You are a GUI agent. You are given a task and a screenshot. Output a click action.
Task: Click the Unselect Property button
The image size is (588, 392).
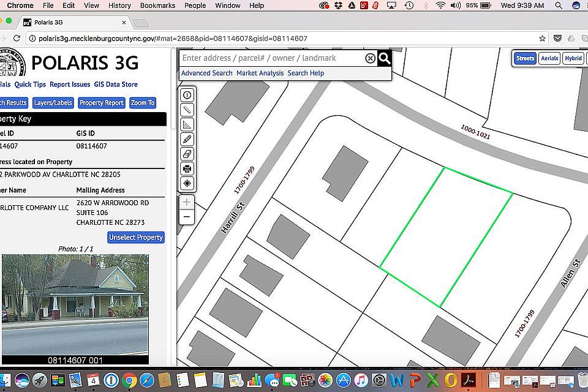(x=136, y=237)
